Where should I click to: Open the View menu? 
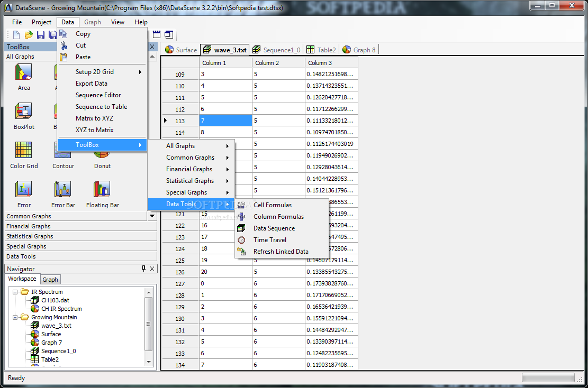[117, 22]
